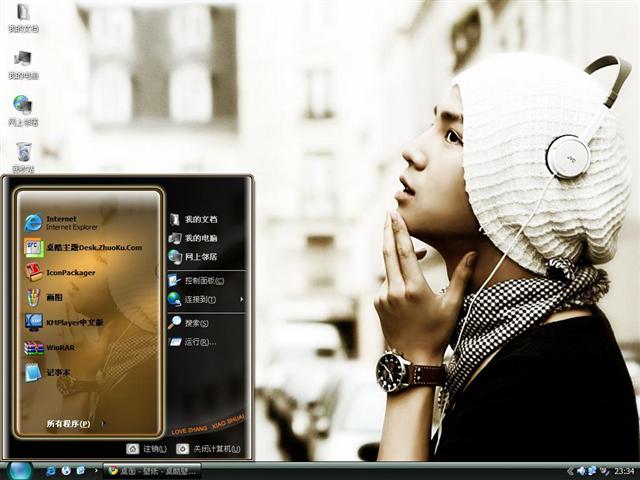This screenshot has height=480, width=640.
Task: Open the 网上邻居 desktop icon
Action: pos(23,111)
